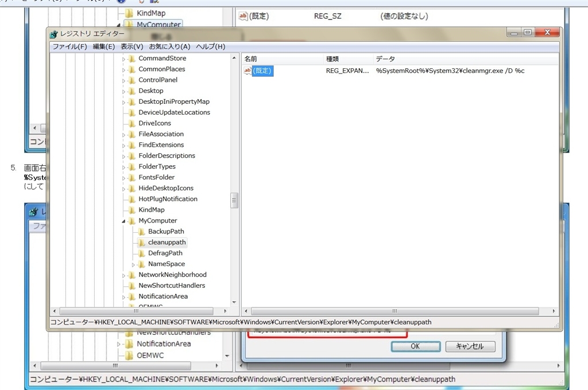588x390 pixels.
Task: Click the FontsFolder folder icon
Action: coord(131,178)
